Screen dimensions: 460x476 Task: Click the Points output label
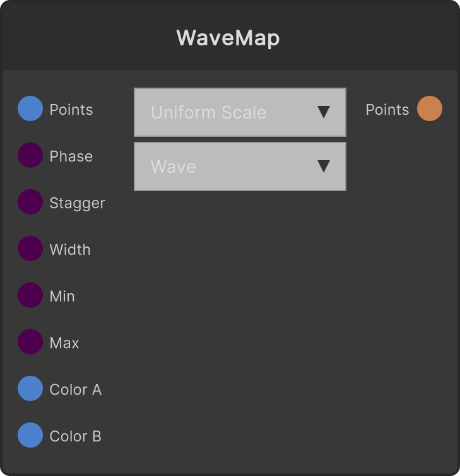point(387,110)
